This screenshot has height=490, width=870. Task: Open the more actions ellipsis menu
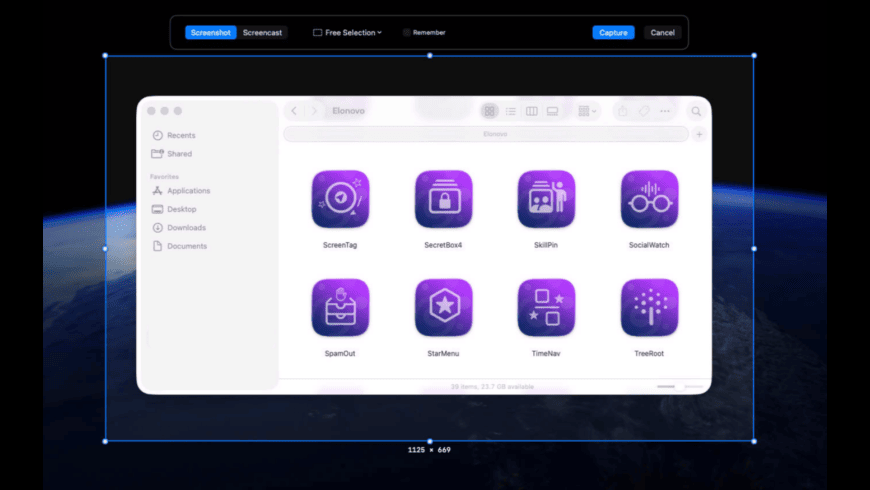tap(665, 112)
